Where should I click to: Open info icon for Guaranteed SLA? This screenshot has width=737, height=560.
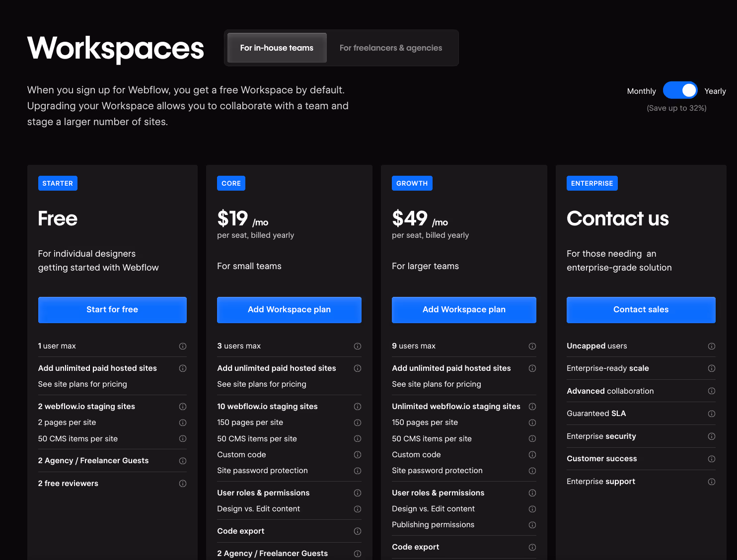point(712,414)
